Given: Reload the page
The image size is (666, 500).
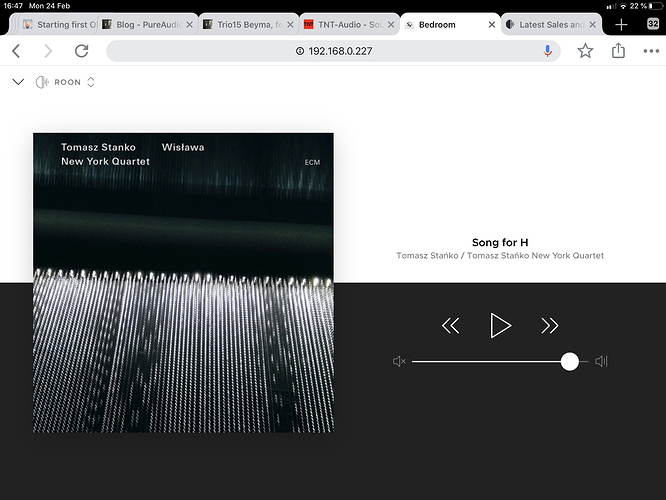Looking at the screenshot, I should (x=82, y=51).
